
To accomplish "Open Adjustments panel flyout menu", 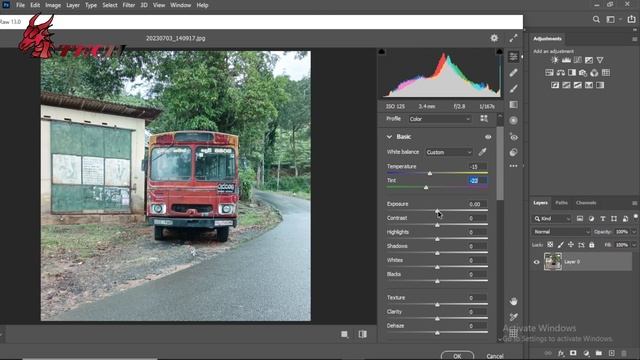I will [x=634, y=39].
